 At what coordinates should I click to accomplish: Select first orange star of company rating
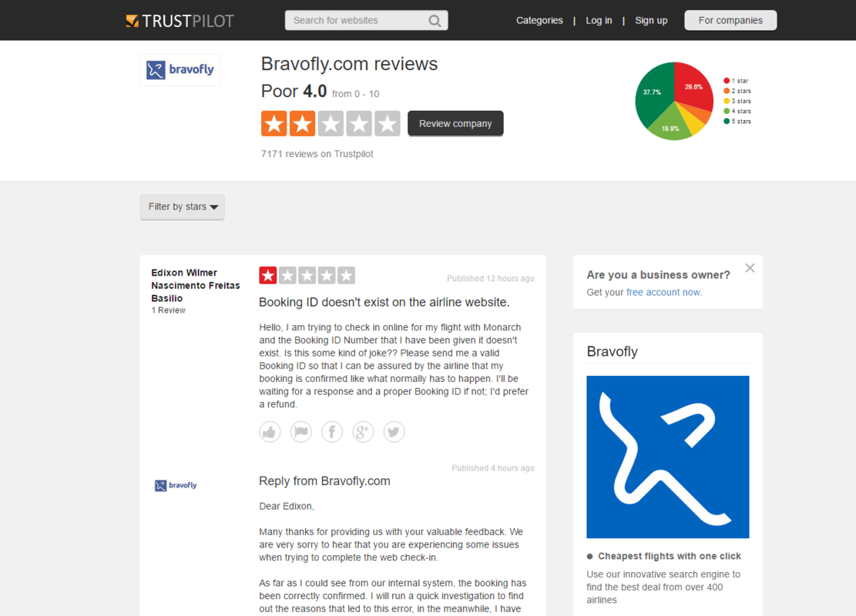point(274,123)
